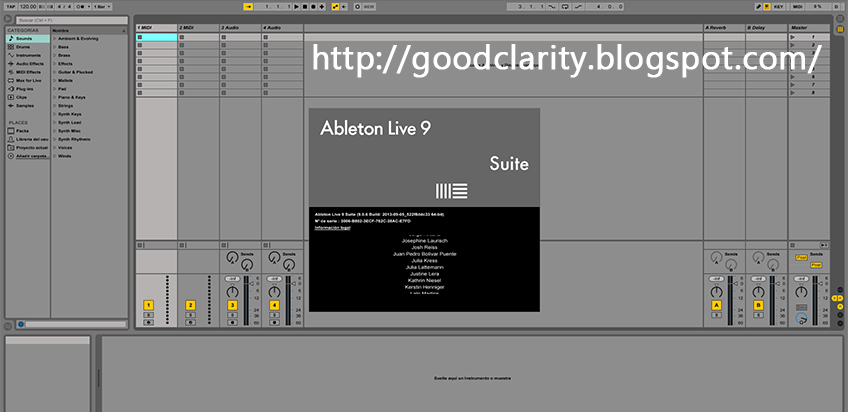Expand the Brass folder
The height and width of the screenshot is (412, 848).
click(x=55, y=55)
